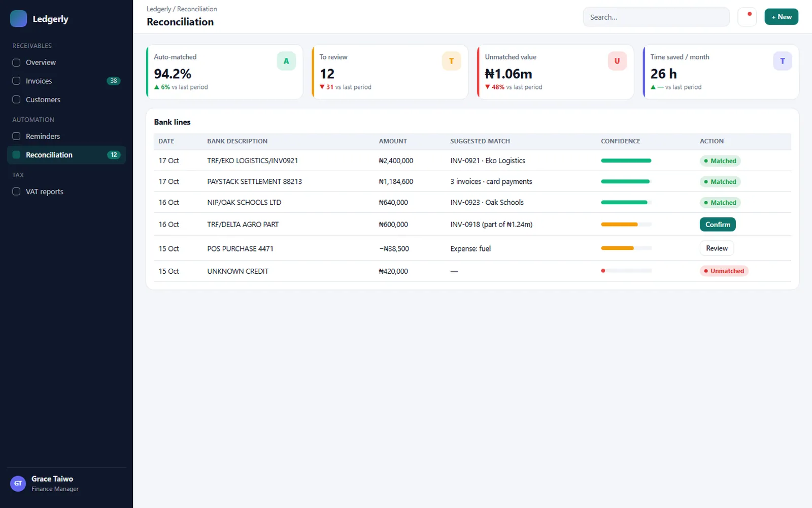
Task: Confirm the TRF/DELTA AGRO PART match
Action: pos(718,225)
